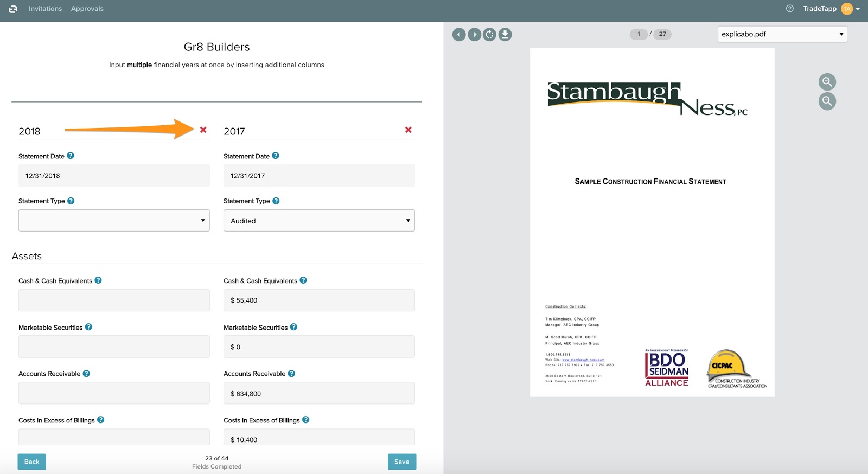Delete the 2017 financial year column
Screen dimensions: 868x474
click(x=408, y=130)
